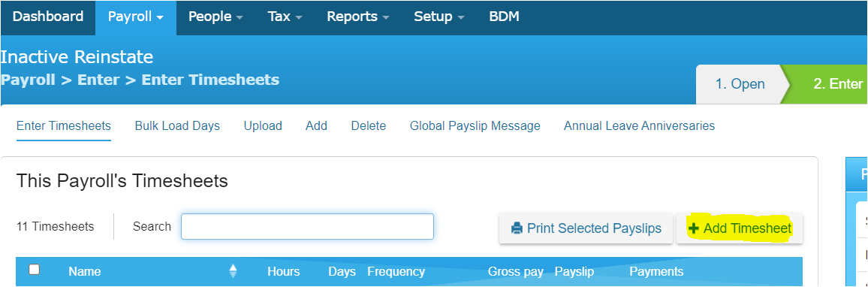
Task: Open the Bulk Load Days tab
Action: tap(177, 126)
